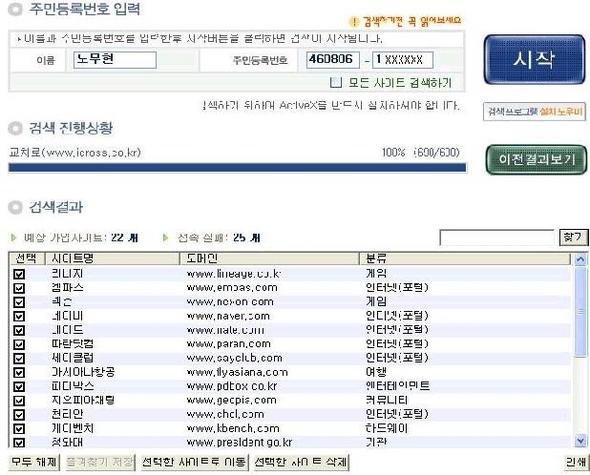Select the 피디박스 site name
The width and height of the screenshot is (590, 475).
73,386
